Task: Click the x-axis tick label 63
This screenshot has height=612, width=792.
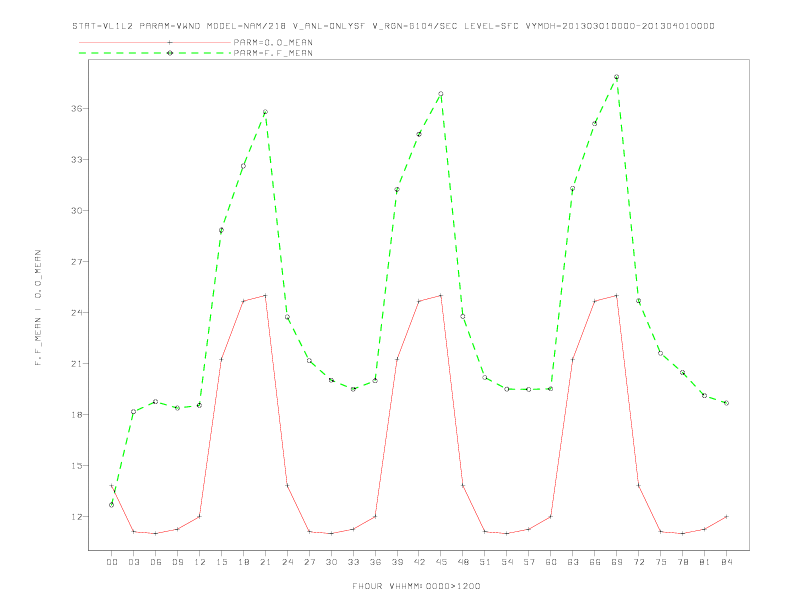Action: point(573,562)
